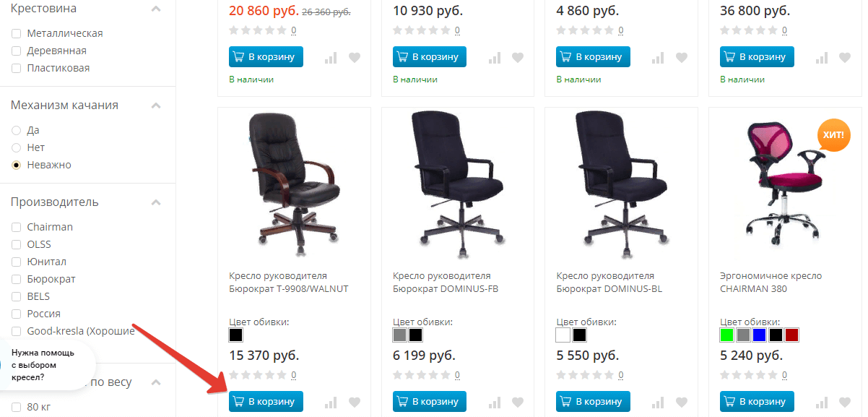Screen dimensions: 868x417
Task: Add Бюрократ T-9908/WALNUT chair to cart
Action: [x=266, y=401]
